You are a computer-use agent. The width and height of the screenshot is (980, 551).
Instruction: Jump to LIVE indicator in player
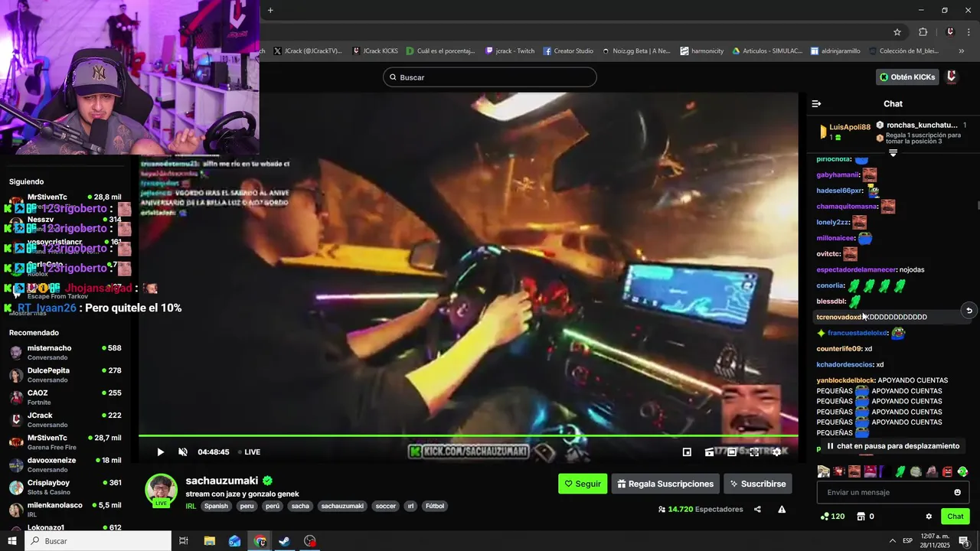pyautogui.click(x=249, y=452)
